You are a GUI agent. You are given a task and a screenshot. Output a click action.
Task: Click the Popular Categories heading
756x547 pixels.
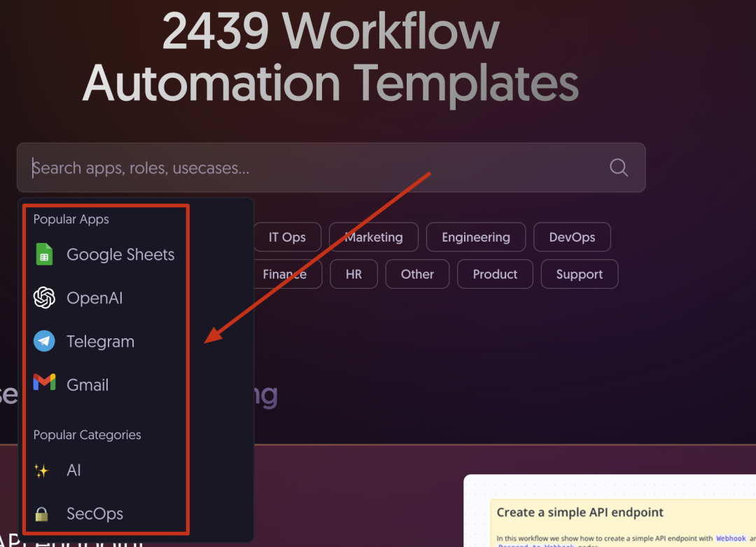(x=87, y=435)
